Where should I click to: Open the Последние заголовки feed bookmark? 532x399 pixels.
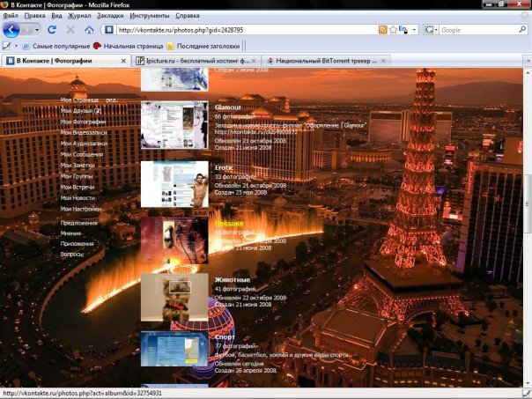click(203, 46)
